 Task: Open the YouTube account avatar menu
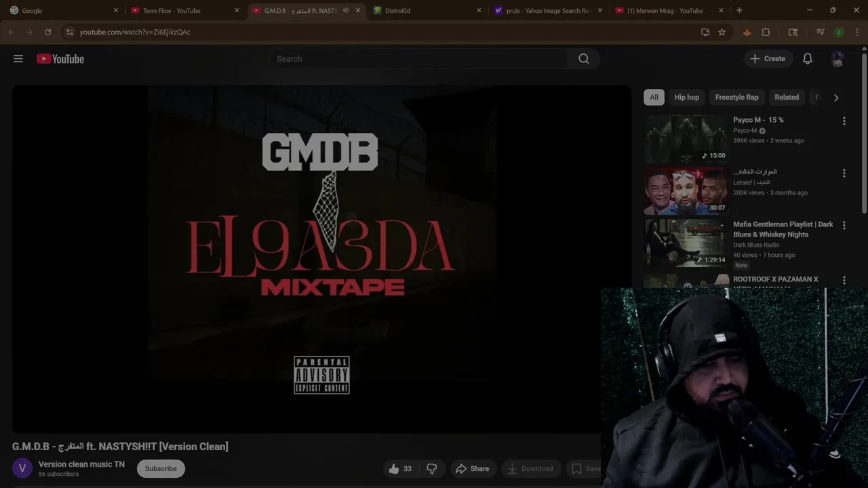(x=837, y=59)
